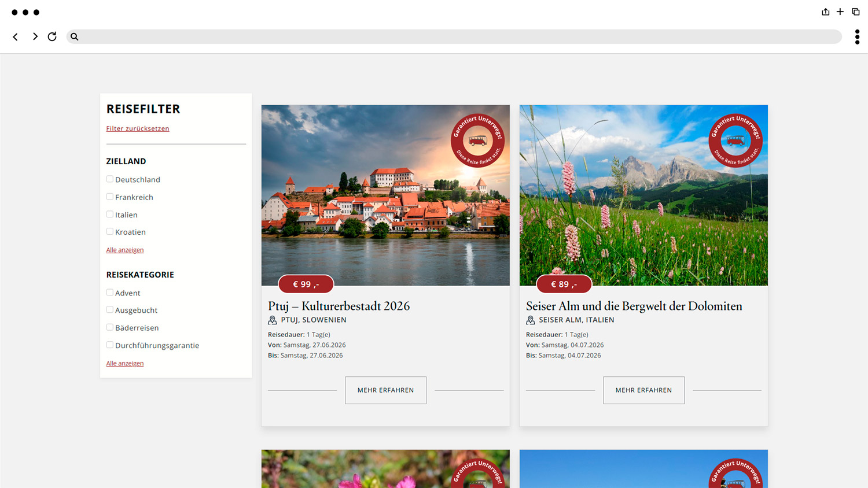
Task: Click the browser address bar field
Action: [454, 36]
